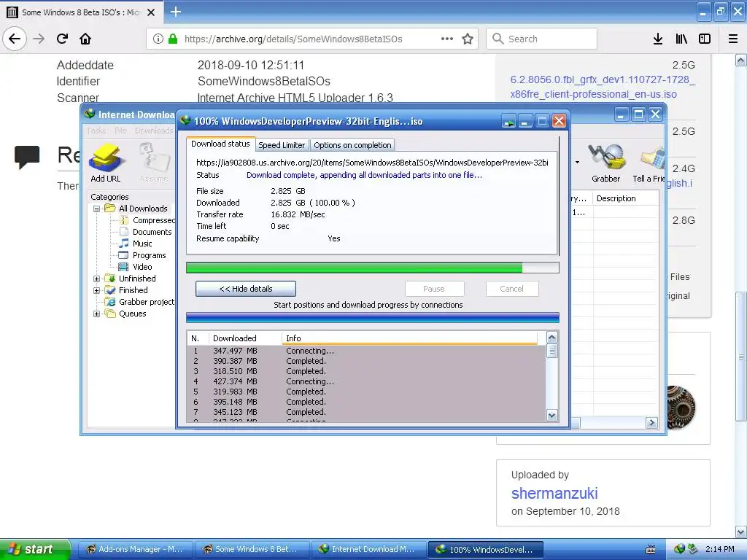Click the green padlock security icon
This screenshot has height=560, width=747.
click(173, 39)
